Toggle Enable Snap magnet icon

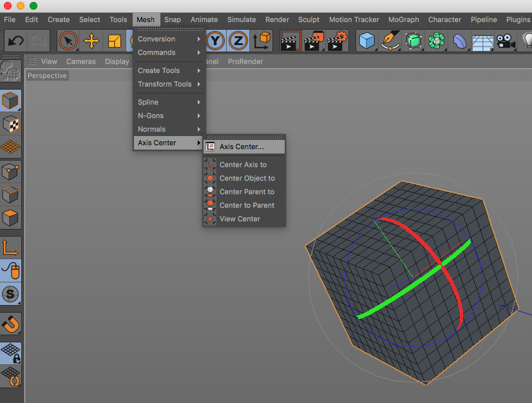pos(11,324)
